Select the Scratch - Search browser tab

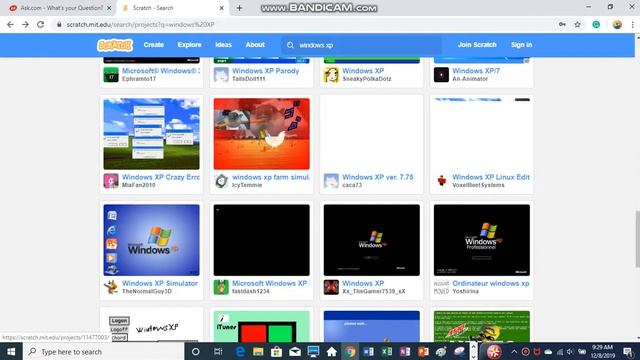[x=173, y=8]
